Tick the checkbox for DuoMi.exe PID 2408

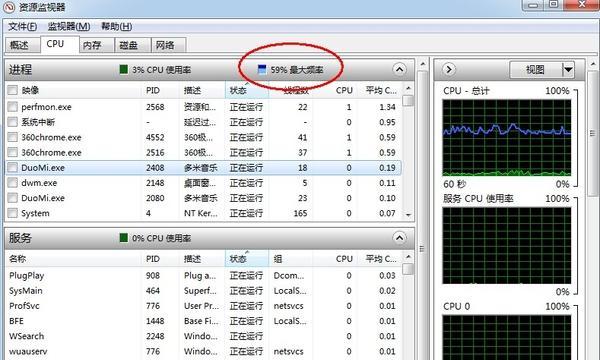click(x=13, y=168)
